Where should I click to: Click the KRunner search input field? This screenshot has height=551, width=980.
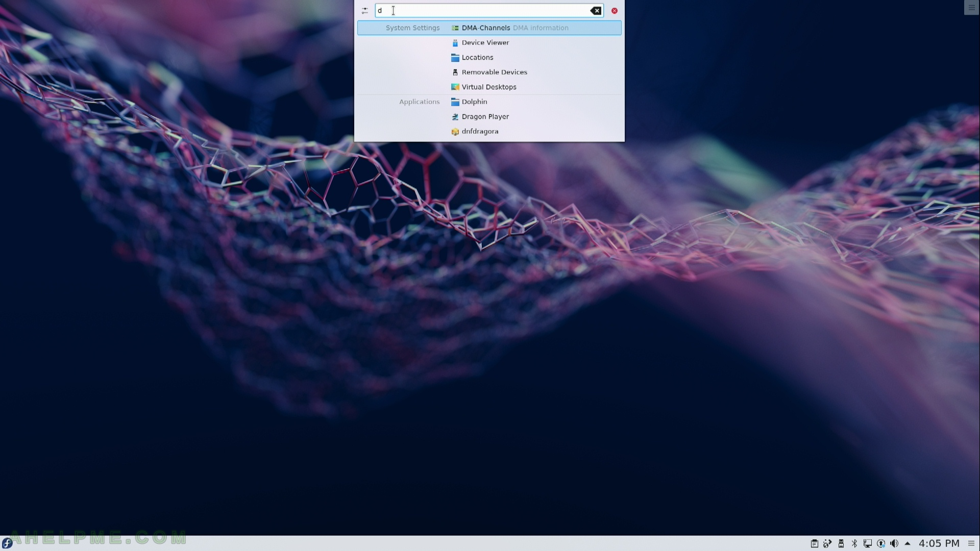(489, 11)
